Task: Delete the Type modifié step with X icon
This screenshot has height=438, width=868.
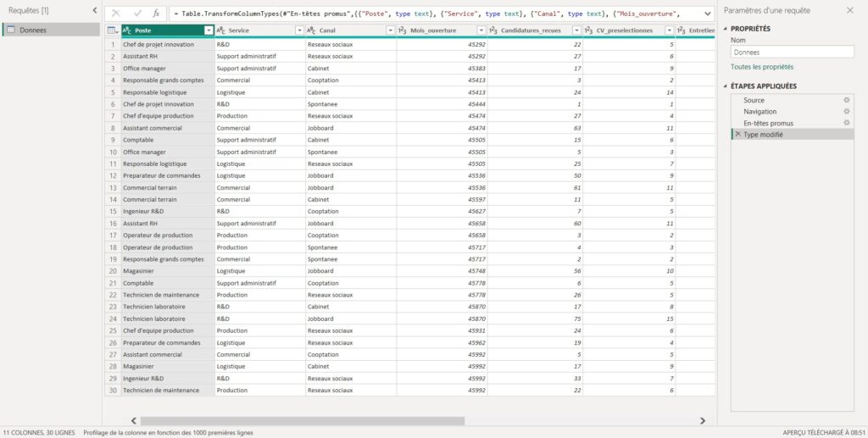Action: [x=737, y=135]
